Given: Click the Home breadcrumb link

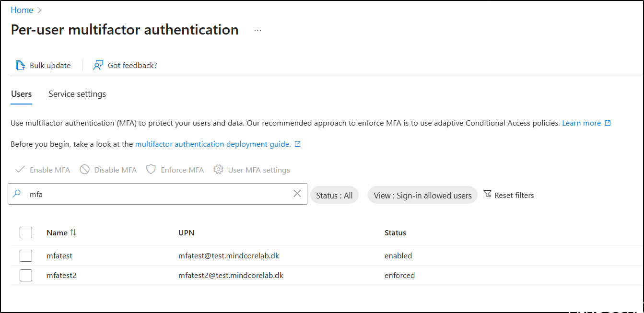Looking at the screenshot, I should pos(22,10).
